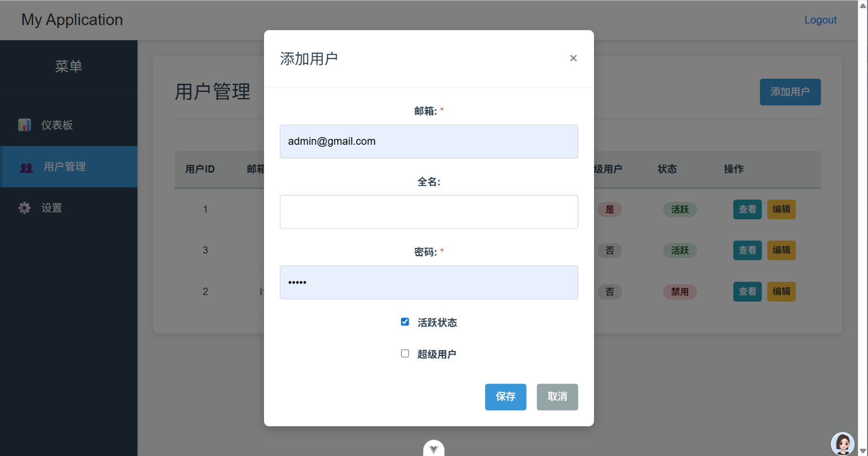Select the 密码 password field
The width and height of the screenshot is (868, 456).
pos(429,282)
